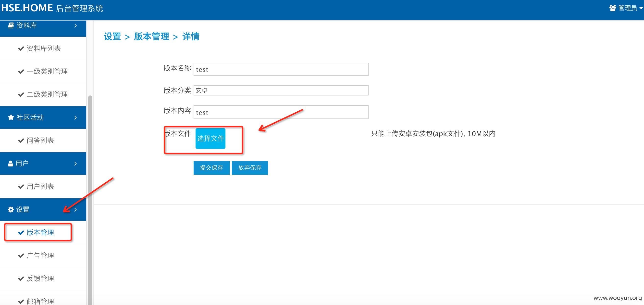Click the 版本分类 label
644x305 pixels.
coord(177,90)
